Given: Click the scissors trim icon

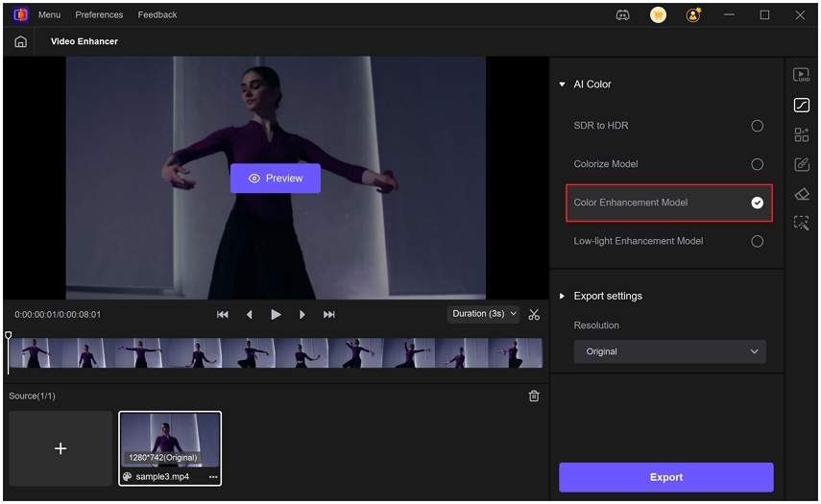Looking at the screenshot, I should pyautogui.click(x=534, y=315).
